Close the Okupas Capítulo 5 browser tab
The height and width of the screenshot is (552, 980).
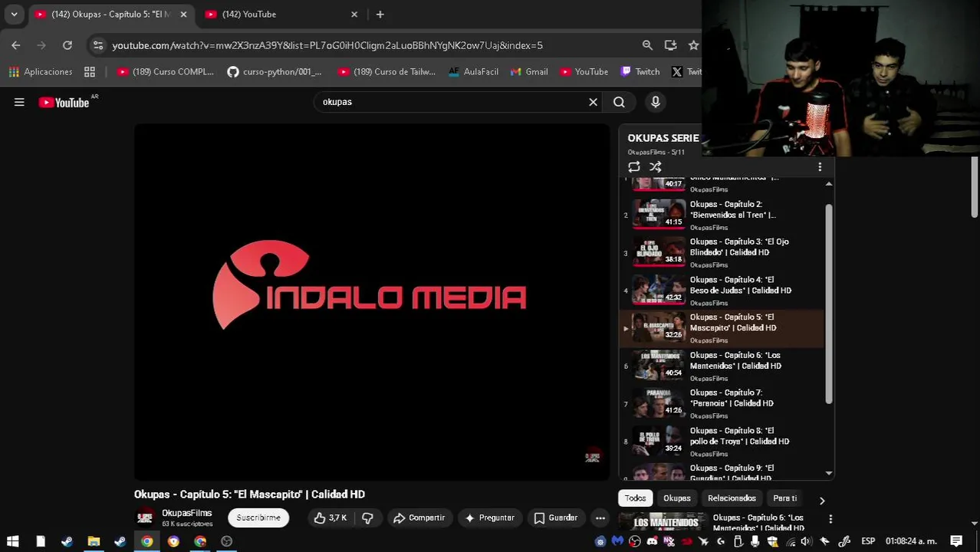(x=183, y=15)
